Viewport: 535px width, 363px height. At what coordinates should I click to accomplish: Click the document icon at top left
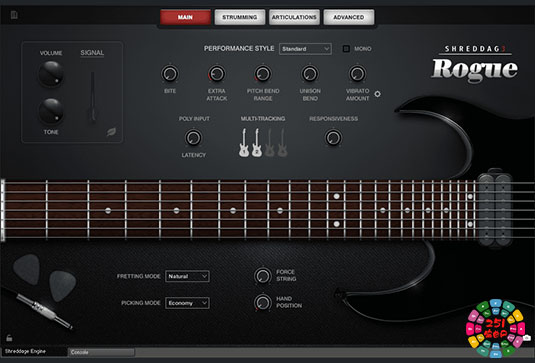point(14,15)
